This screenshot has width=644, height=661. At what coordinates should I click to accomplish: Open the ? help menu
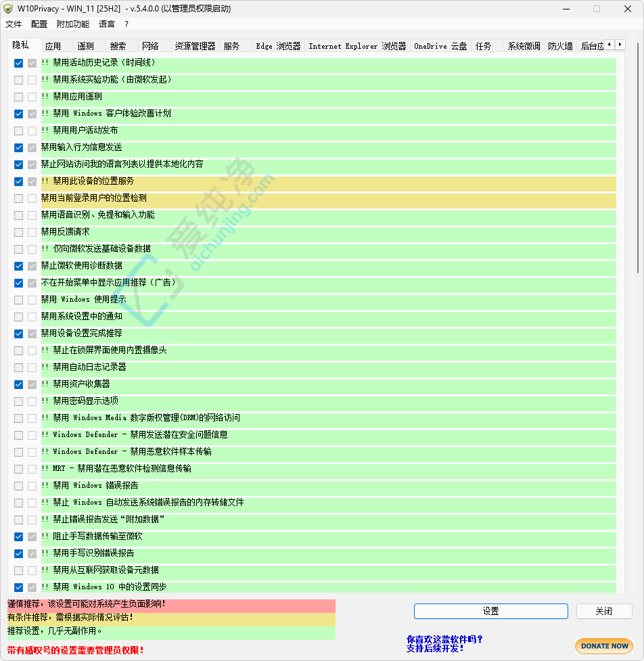(x=127, y=24)
